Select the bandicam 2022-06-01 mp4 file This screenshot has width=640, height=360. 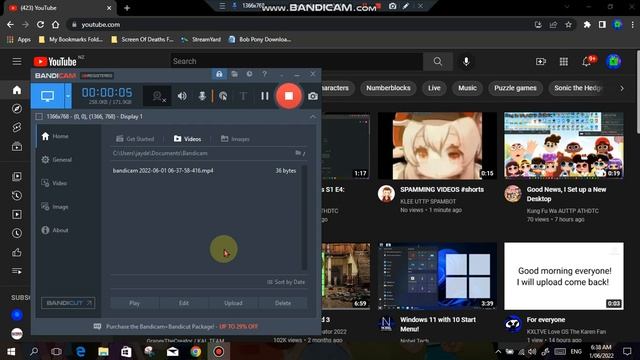204,171
